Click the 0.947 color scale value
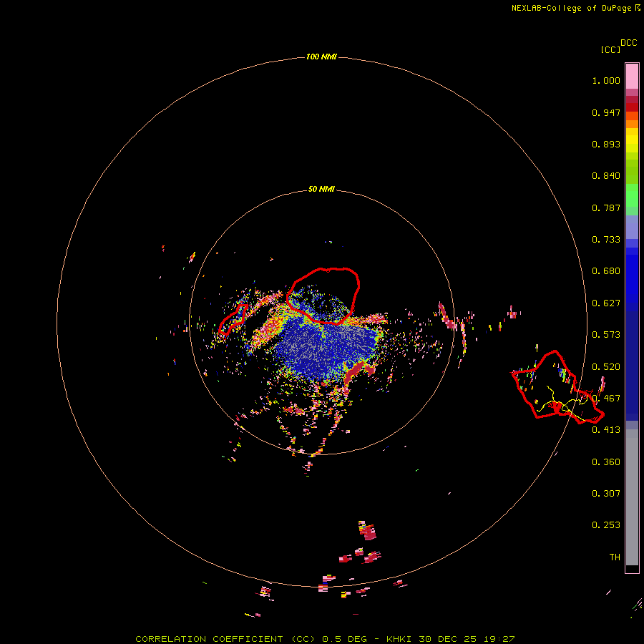 [606, 112]
